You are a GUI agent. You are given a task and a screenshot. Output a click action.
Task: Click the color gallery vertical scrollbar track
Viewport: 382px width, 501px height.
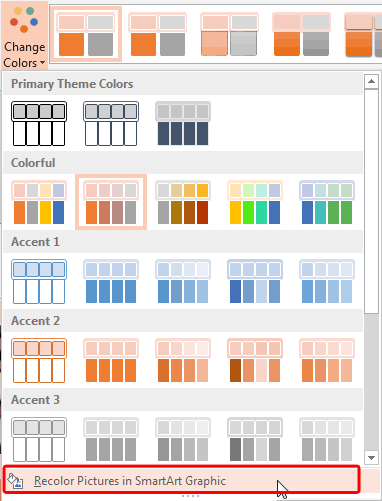click(x=371, y=382)
